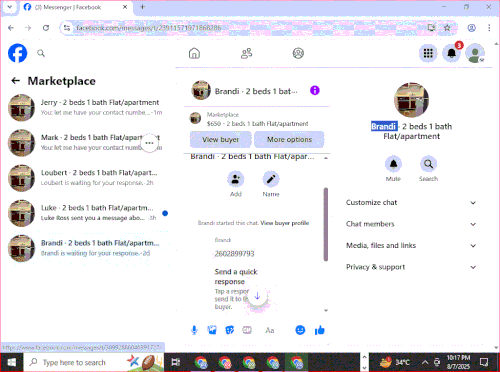Open the Friends icon in top navigation
The height and width of the screenshot is (372, 500).
[247, 53]
